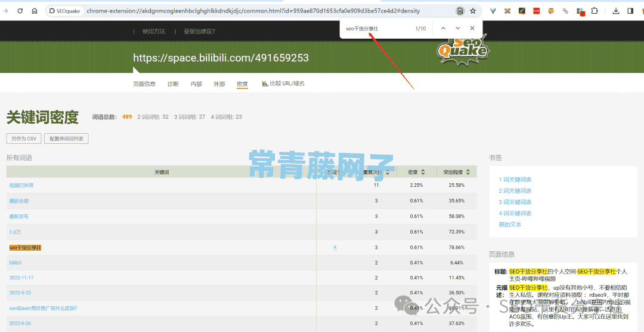Open the Extensions puzzle-piece menu

595,11
